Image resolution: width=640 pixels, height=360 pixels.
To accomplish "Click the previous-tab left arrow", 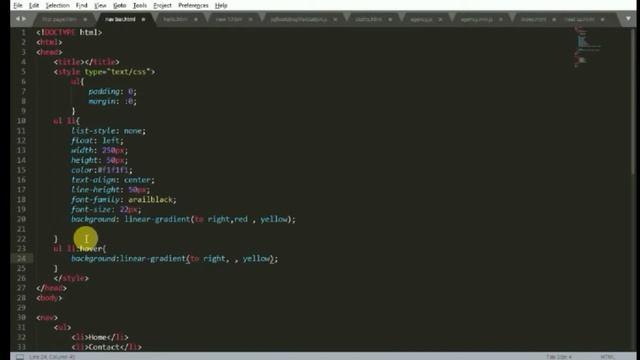I will [x=18, y=19].
